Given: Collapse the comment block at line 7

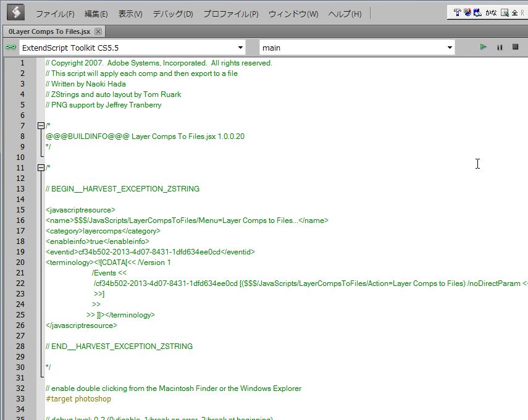Looking at the screenshot, I should click(41, 125).
